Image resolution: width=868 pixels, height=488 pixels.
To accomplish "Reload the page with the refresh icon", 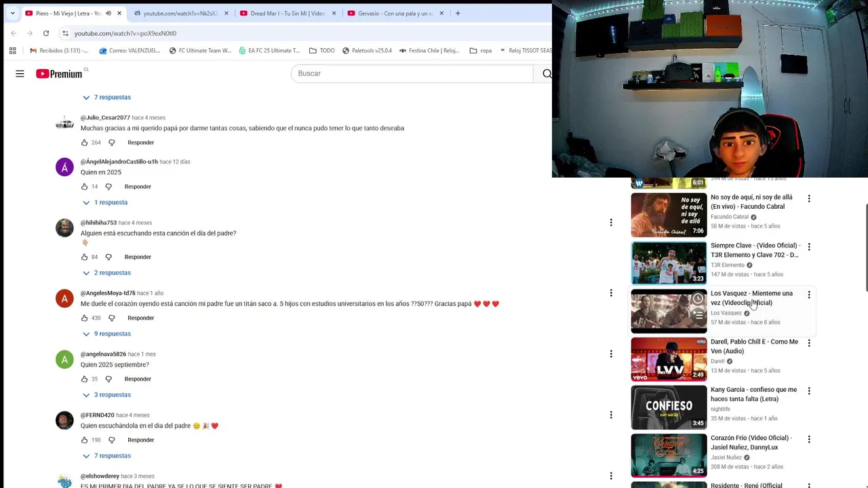I will click(46, 33).
